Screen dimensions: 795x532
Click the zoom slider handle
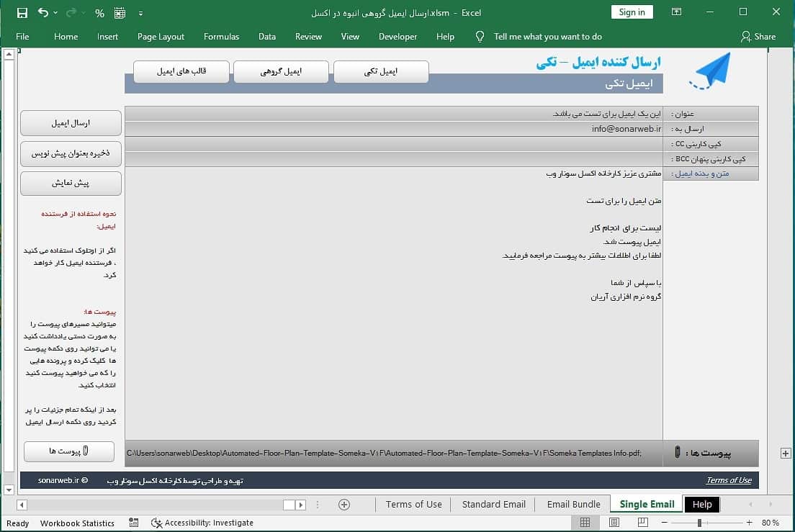(x=700, y=523)
